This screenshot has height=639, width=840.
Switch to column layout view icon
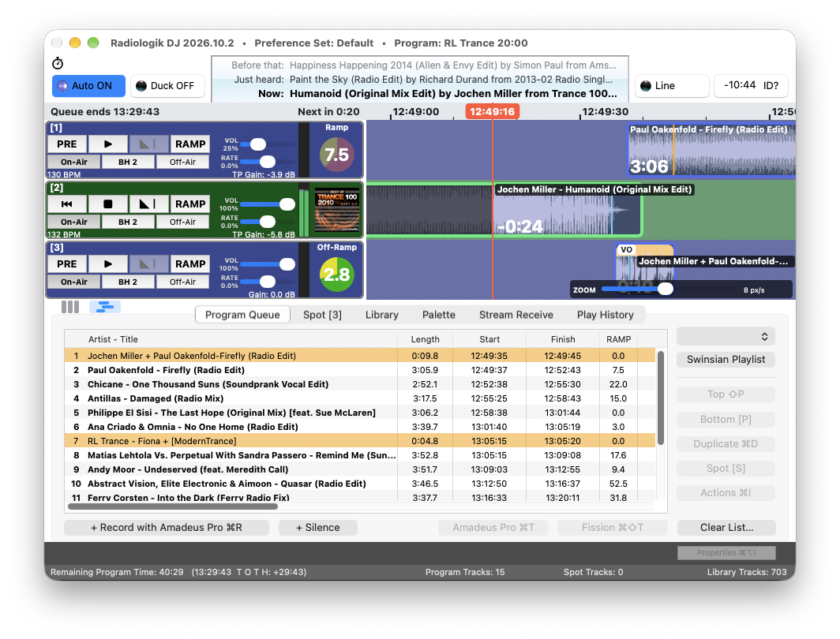[x=70, y=307]
